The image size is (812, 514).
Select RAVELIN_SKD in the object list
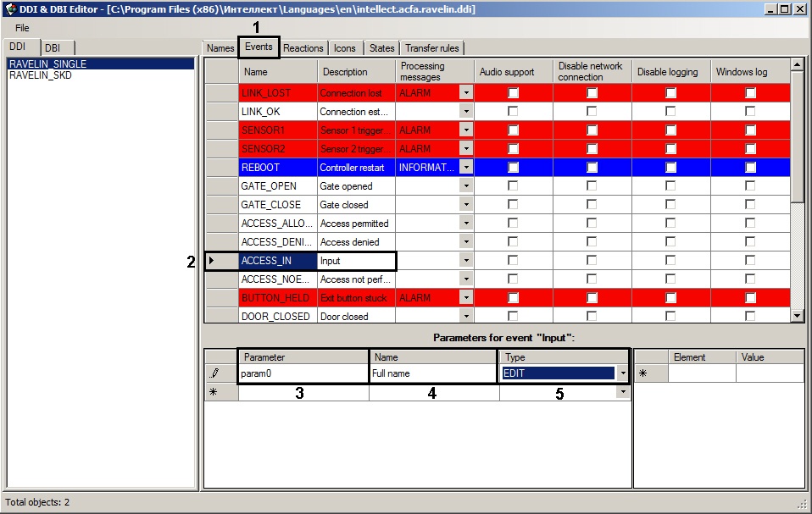point(41,75)
